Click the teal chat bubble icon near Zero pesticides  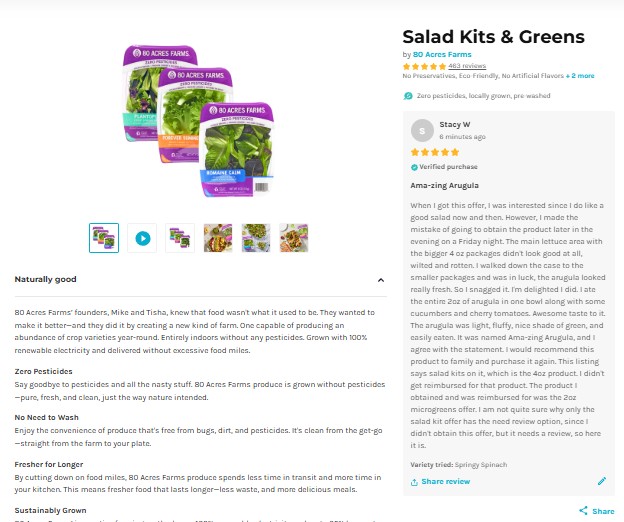408,96
